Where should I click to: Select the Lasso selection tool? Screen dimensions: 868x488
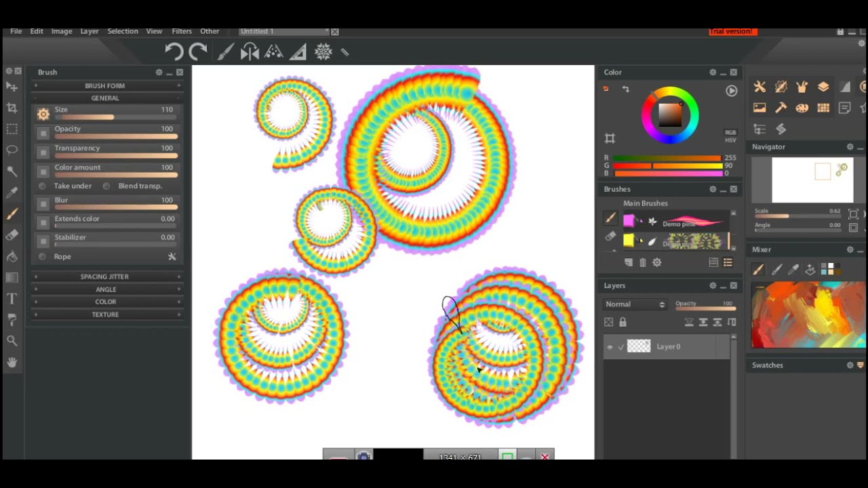[x=12, y=150]
